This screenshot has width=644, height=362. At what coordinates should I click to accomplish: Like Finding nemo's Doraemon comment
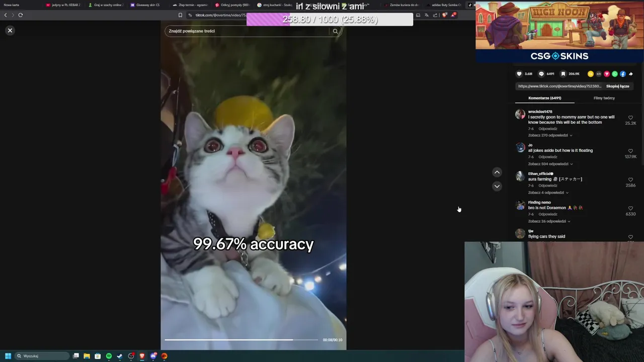(x=630, y=208)
